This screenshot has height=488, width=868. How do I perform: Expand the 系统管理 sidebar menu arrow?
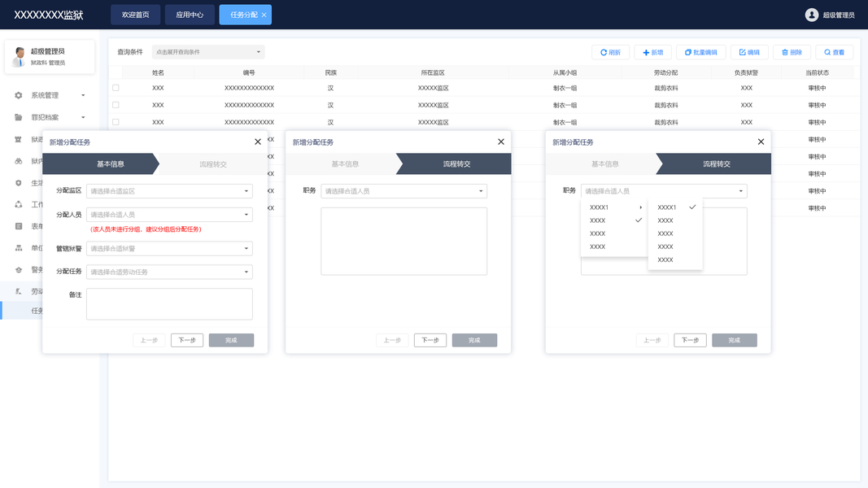83,95
